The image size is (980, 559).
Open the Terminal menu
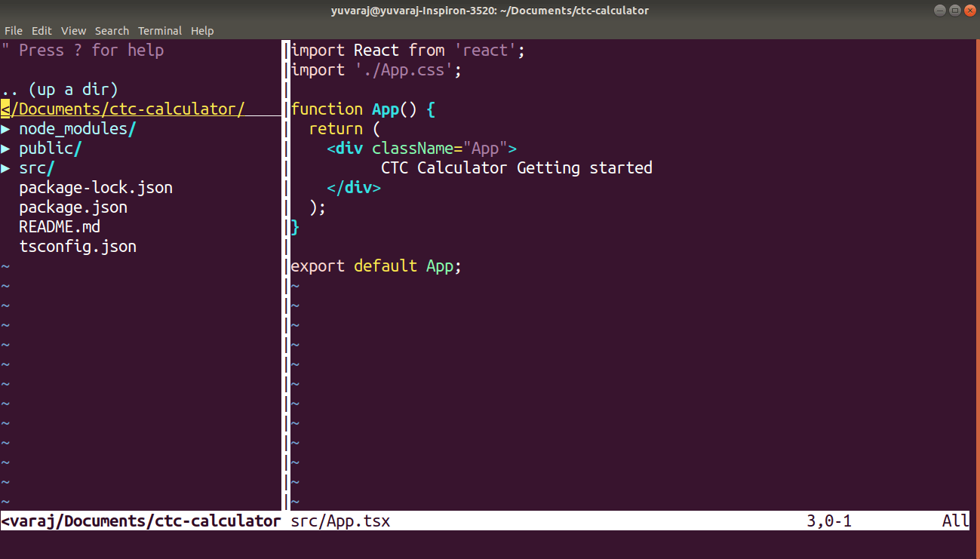point(160,31)
